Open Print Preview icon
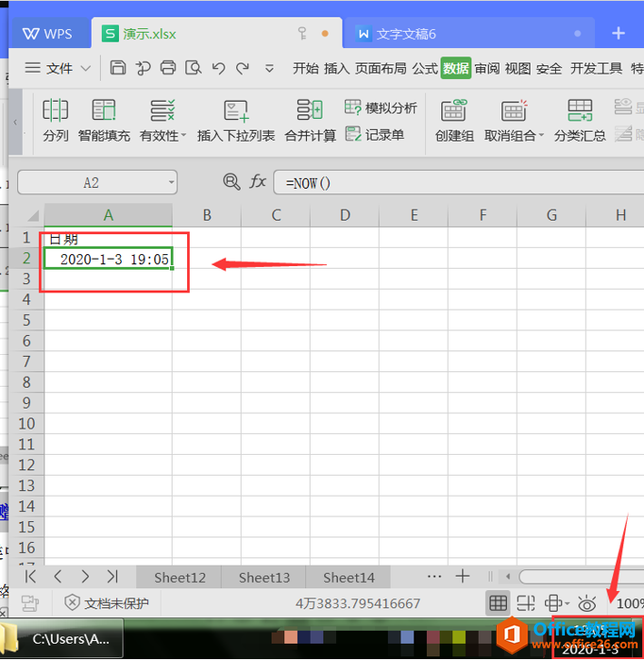 click(x=193, y=67)
